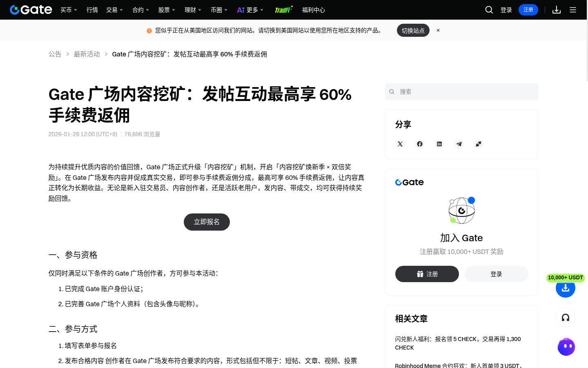This screenshot has height=368, width=588.
Task: Click the 一、参与资格 section heading
Action: click(x=73, y=255)
